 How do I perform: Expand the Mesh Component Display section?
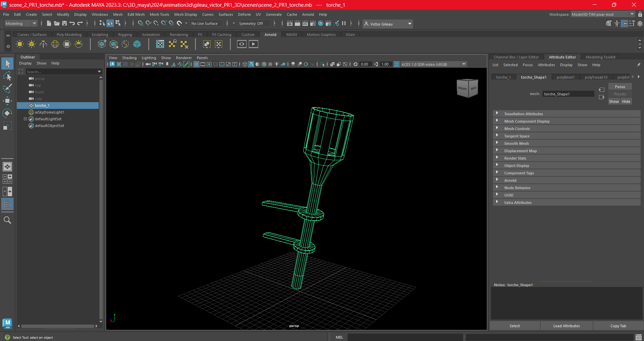point(566,121)
